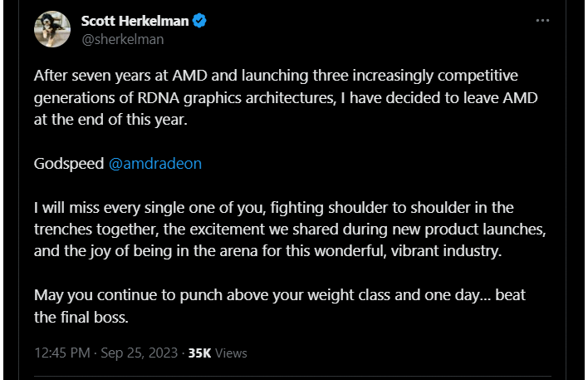Click "vibrant industry." text

pos(446,251)
